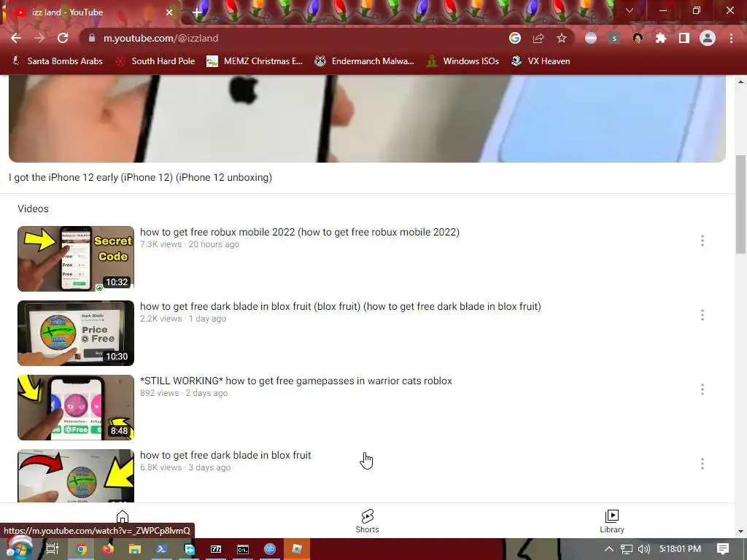Click the trans flag extension icon
This screenshot has width=747, height=560.
click(591, 38)
